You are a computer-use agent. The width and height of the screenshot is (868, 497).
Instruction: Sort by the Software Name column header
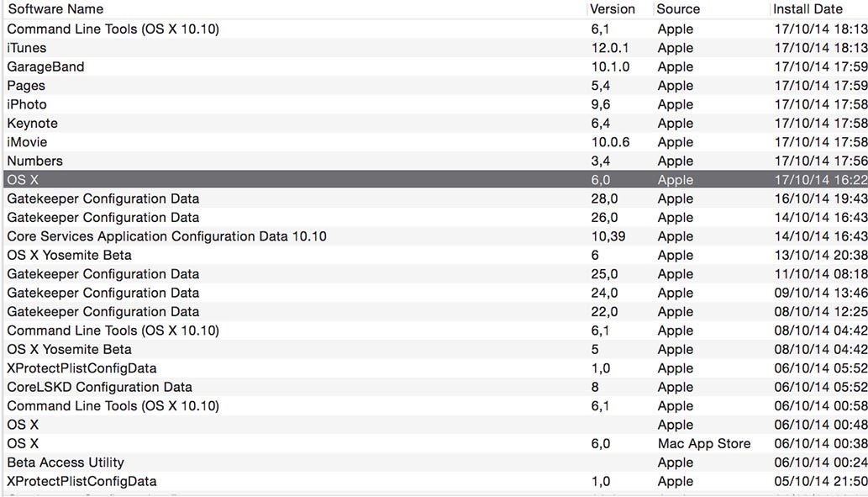293,9
